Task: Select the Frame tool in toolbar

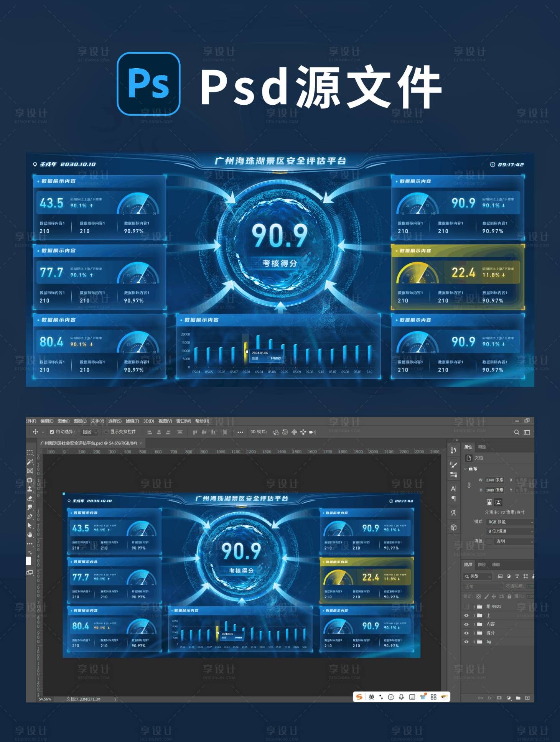Action: (30, 471)
